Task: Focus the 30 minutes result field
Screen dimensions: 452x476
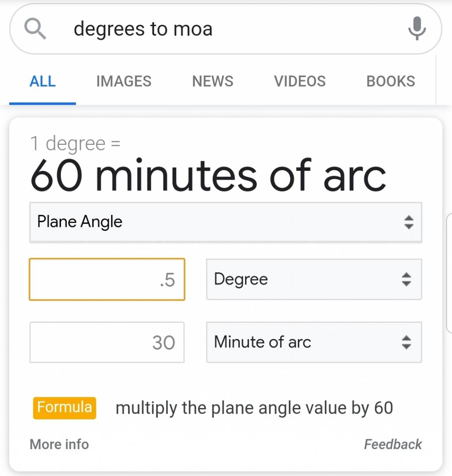Action: 107,342
